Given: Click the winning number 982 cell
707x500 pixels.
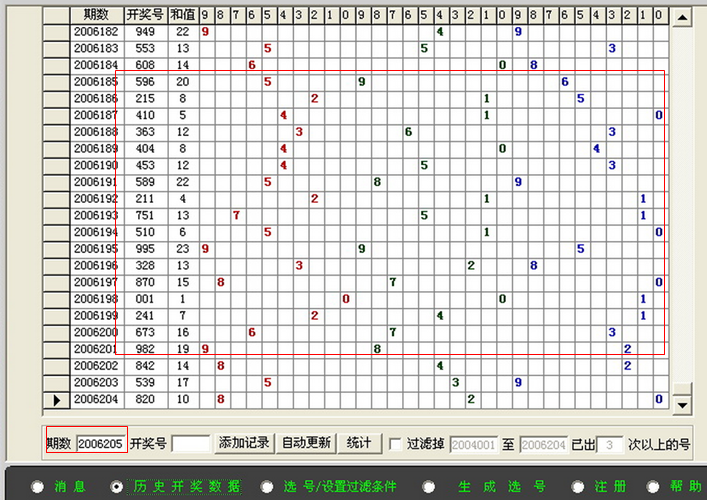Looking at the screenshot, I should click(146, 349).
